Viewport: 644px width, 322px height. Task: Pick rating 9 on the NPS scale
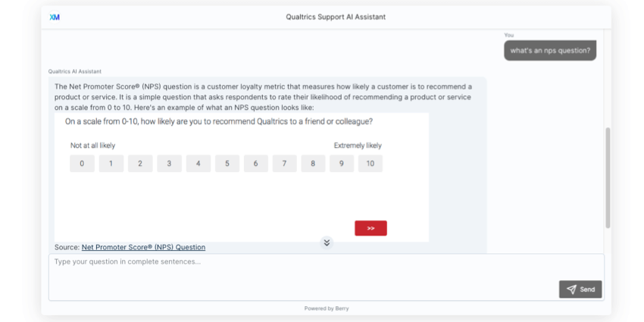(x=342, y=164)
